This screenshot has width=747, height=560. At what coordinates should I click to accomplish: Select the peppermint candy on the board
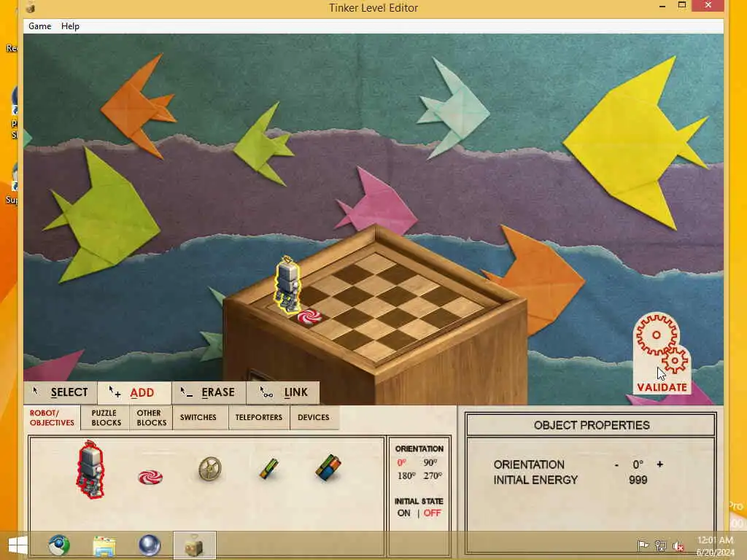tap(309, 316)
